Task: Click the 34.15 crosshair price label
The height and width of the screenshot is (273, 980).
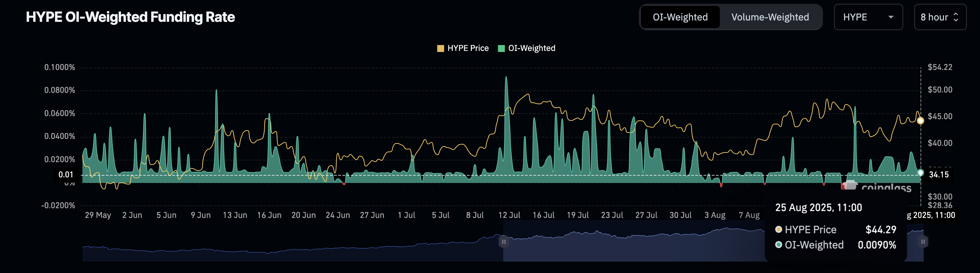Action: 939,175
